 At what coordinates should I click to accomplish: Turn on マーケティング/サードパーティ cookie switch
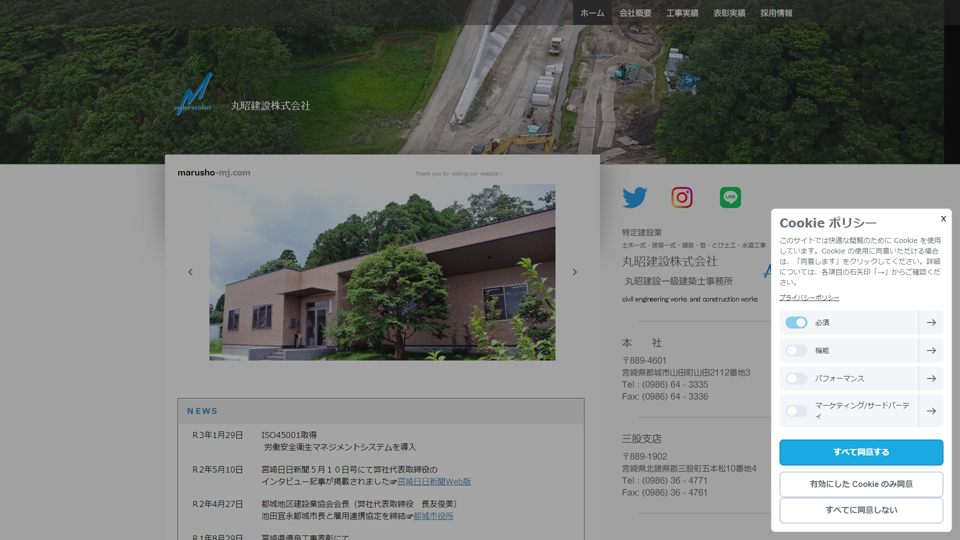tap(796, 411)
